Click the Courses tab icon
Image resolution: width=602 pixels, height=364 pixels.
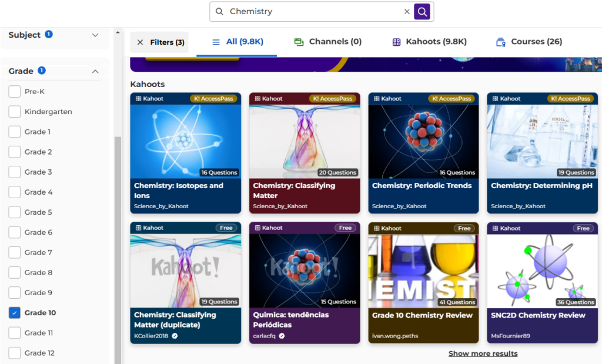click(x=501, y=42)
